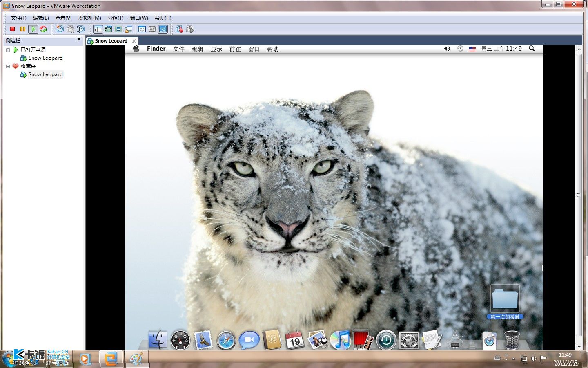
Task: Click the 周三 上午11:49 clock in the Mac menu bar
Action: coord(501,49)
